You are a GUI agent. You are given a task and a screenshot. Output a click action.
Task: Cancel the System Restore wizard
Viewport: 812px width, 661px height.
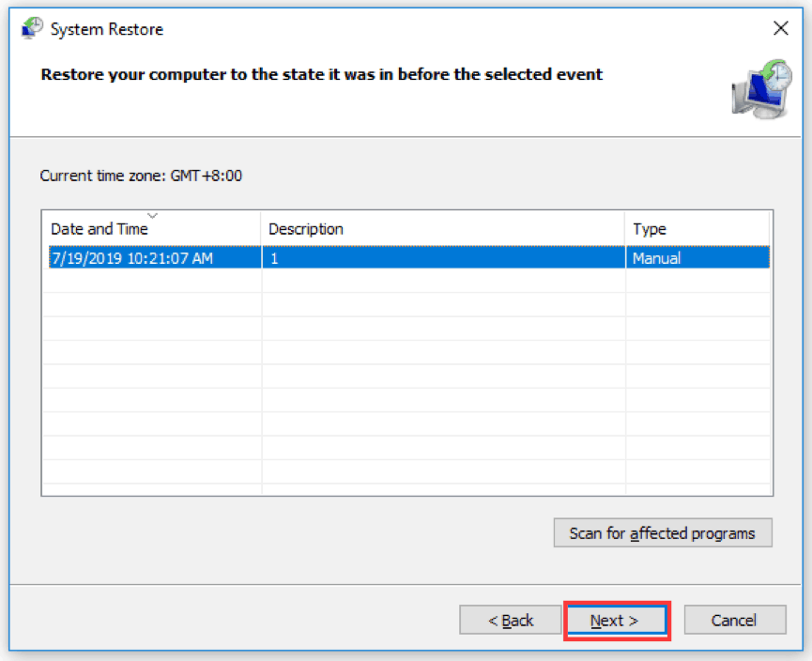[734, 620]
